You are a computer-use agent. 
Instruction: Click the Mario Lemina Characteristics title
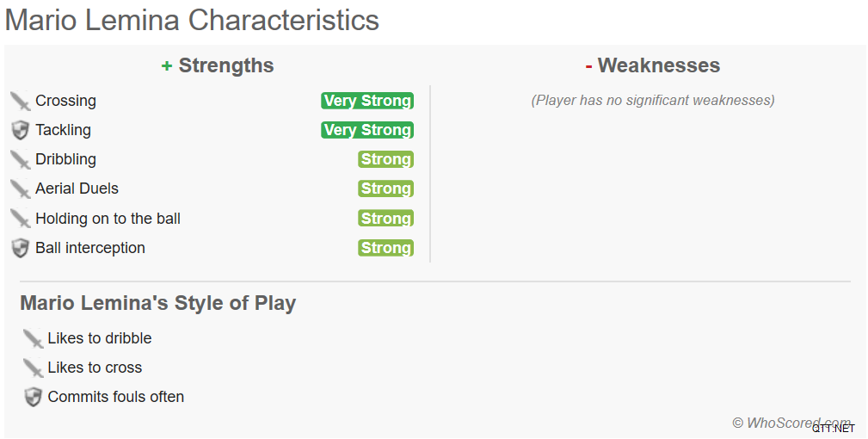(x=192, y=20)
